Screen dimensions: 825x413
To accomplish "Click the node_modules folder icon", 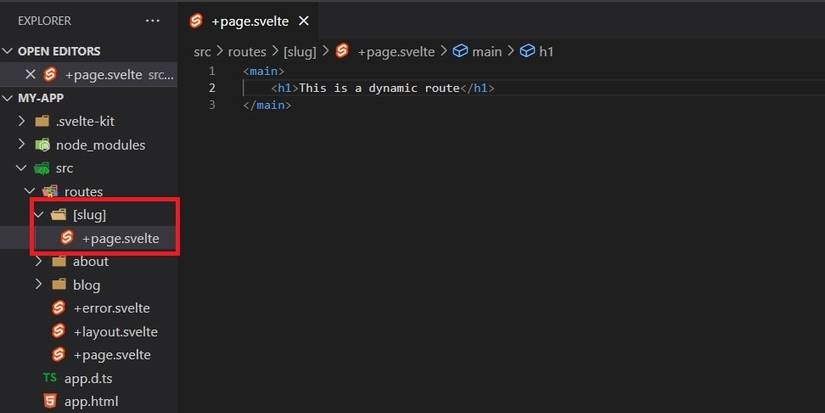I will tap(42, 145).
